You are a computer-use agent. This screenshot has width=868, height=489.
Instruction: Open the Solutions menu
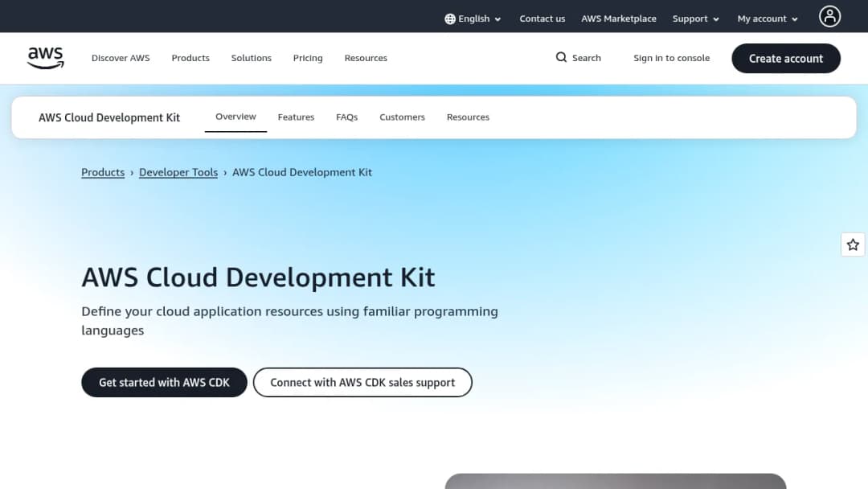coord(252,58)
